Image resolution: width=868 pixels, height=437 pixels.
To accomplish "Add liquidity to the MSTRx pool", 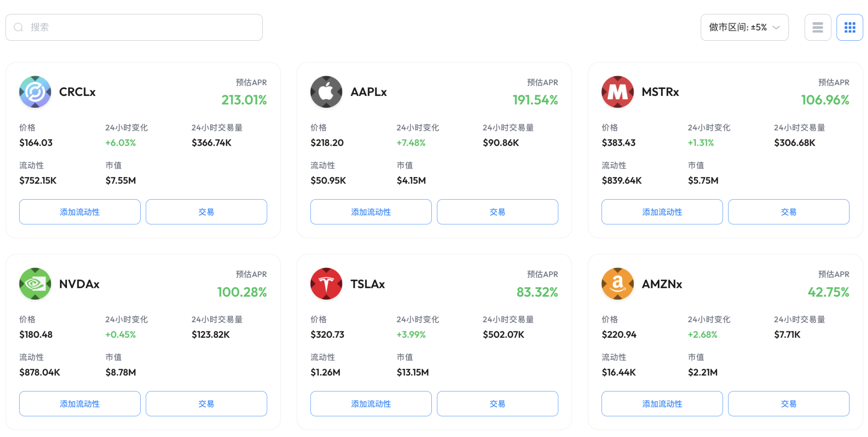I will 662,212.
